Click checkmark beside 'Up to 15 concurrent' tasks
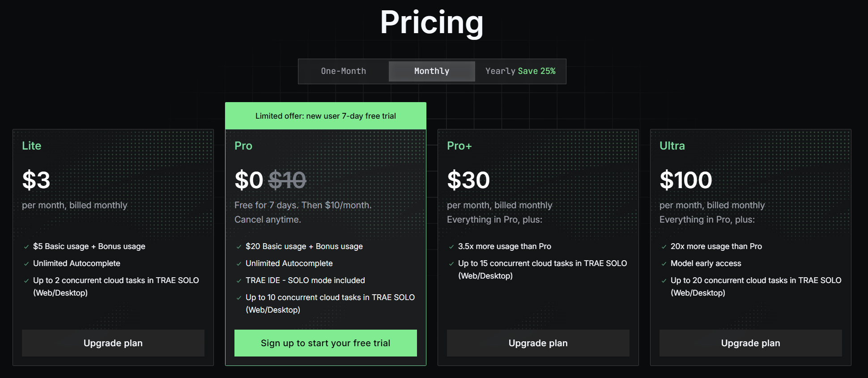Image resolution: width=868 pixels, height=378 pixels. (451, 264)
